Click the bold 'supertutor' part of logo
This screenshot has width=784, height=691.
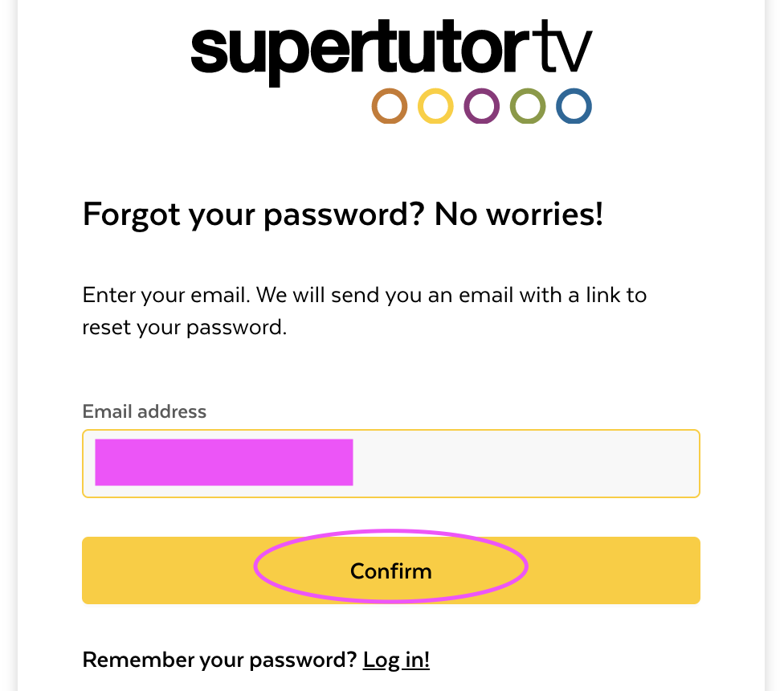pos(360,52)
